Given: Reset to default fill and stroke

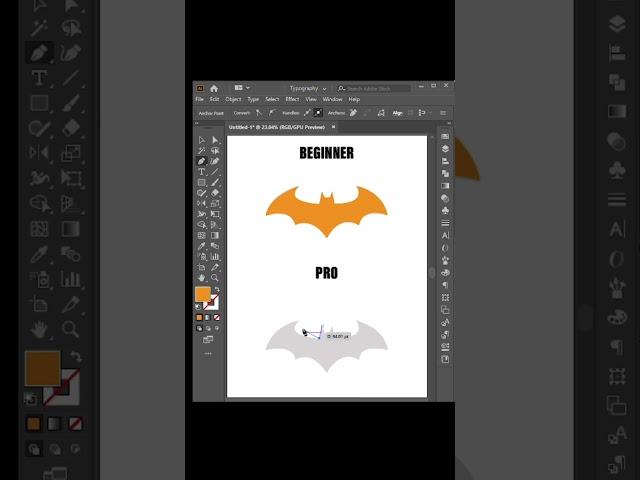Looking at the screenshot, I should tap(198, 306).
